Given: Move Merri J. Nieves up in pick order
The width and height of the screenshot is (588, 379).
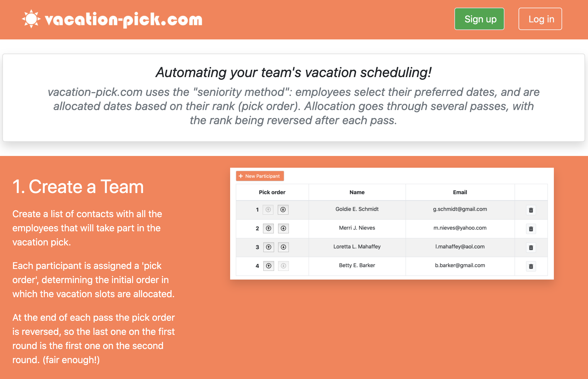Looking at the screenshot, I should [x=268, y=229].
